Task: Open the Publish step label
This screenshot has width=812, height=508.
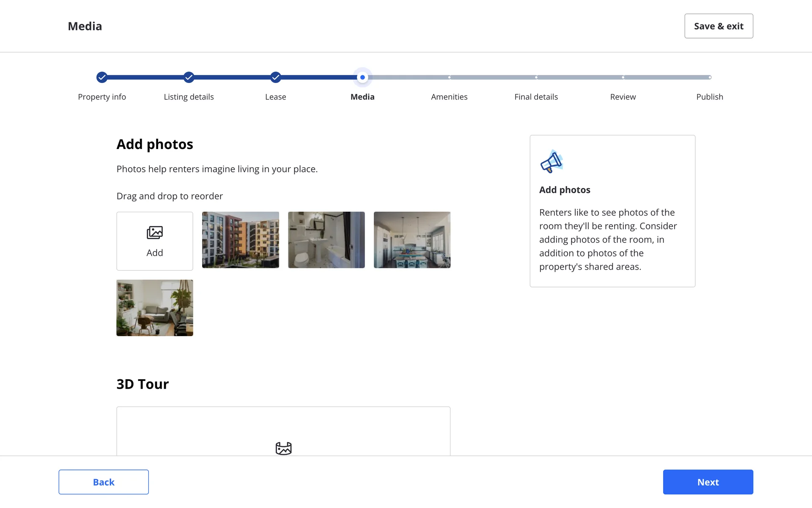Action: tap(709, 97)
